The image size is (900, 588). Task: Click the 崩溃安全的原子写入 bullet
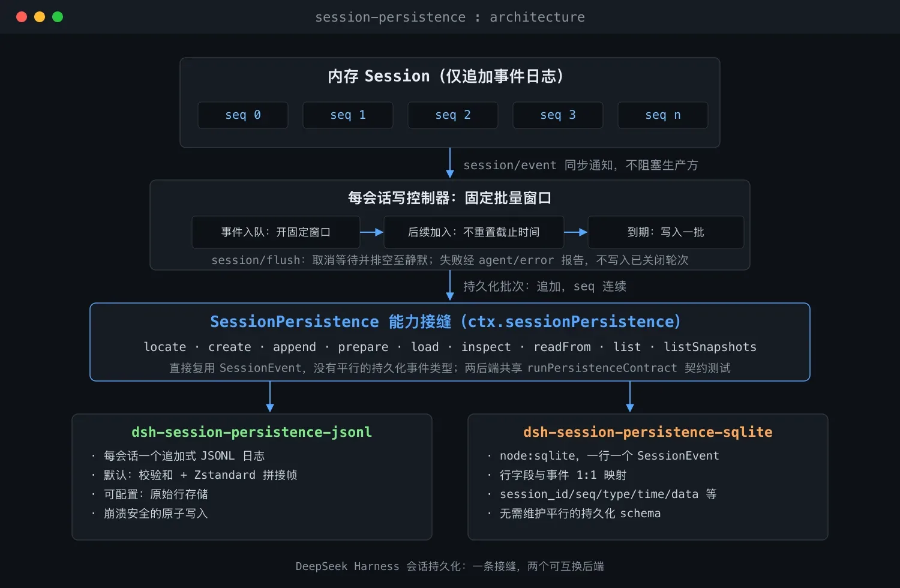(150, 514)
